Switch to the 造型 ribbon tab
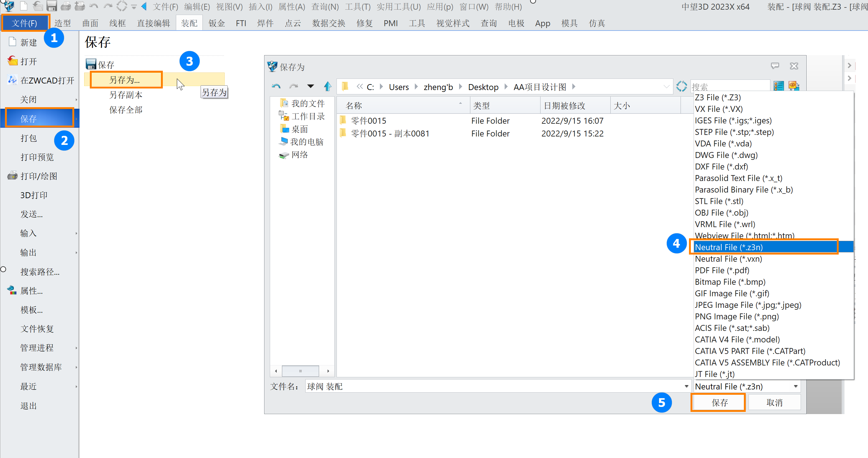The height and width of the screenshot is (458, 868). tap(63, 23)
